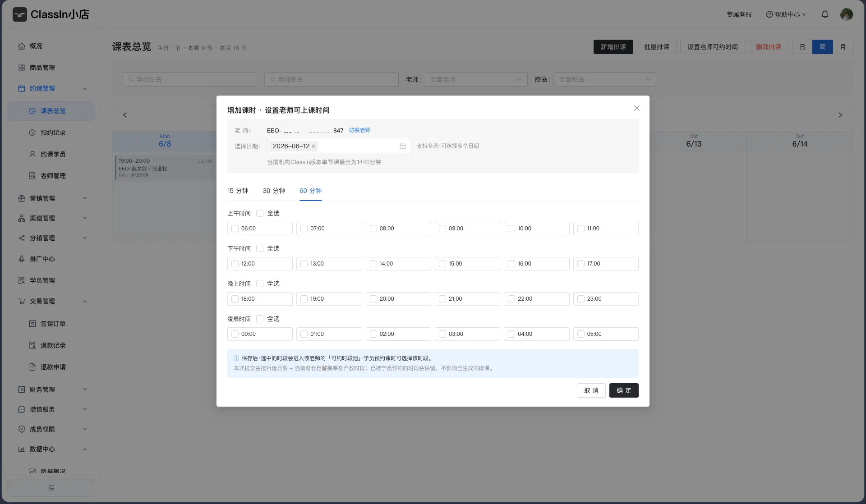Click the 渠道管理 hierarchy icon
The image size is (866, 504).
tap(22, 218)
